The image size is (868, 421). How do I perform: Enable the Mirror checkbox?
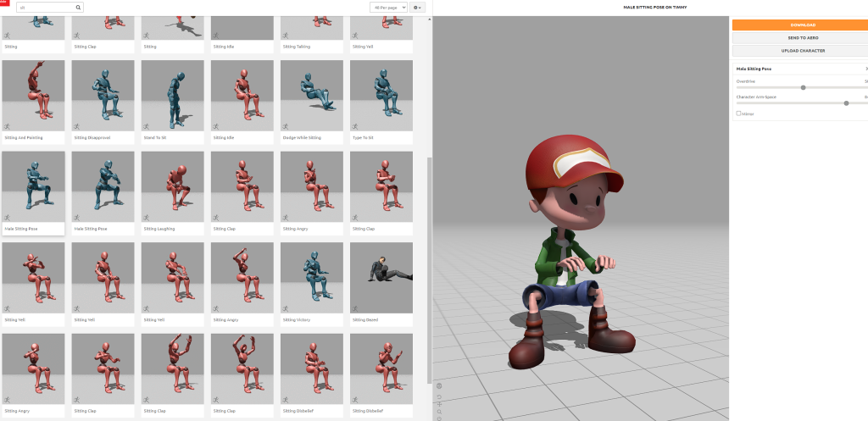tap(738, 113)
